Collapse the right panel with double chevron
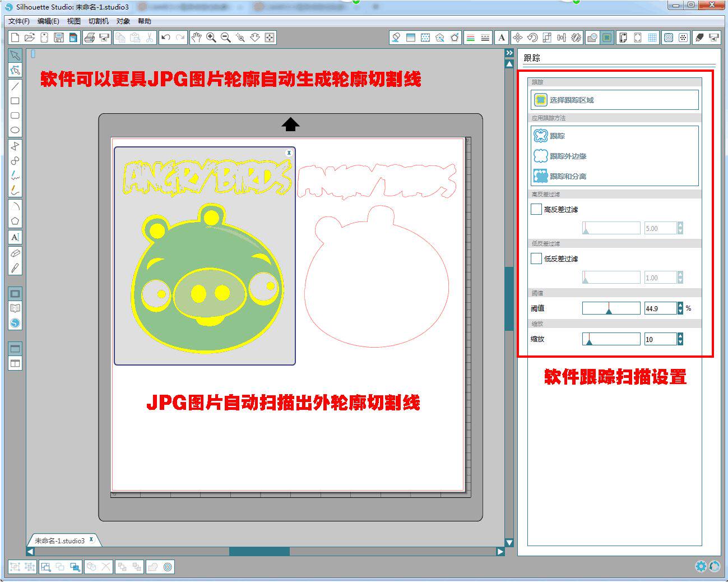This screenshot has height=582, width=728. coord(509,53)
